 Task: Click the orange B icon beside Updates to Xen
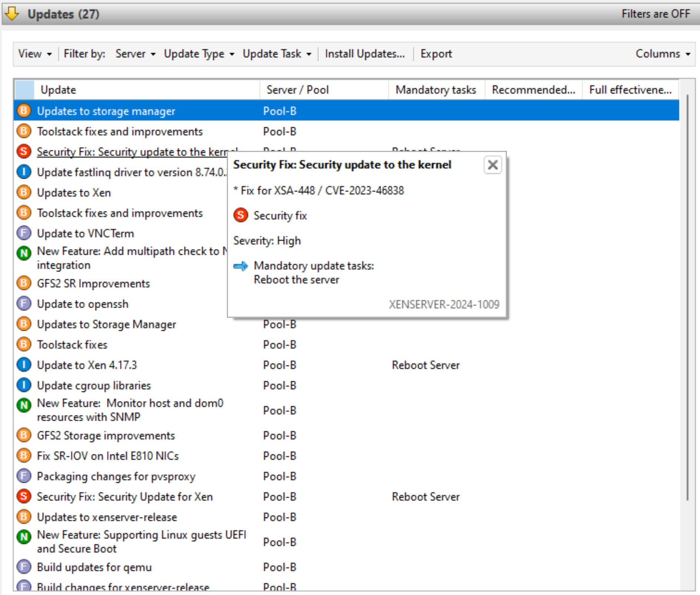pyautogui.click(x=24, y=192)
